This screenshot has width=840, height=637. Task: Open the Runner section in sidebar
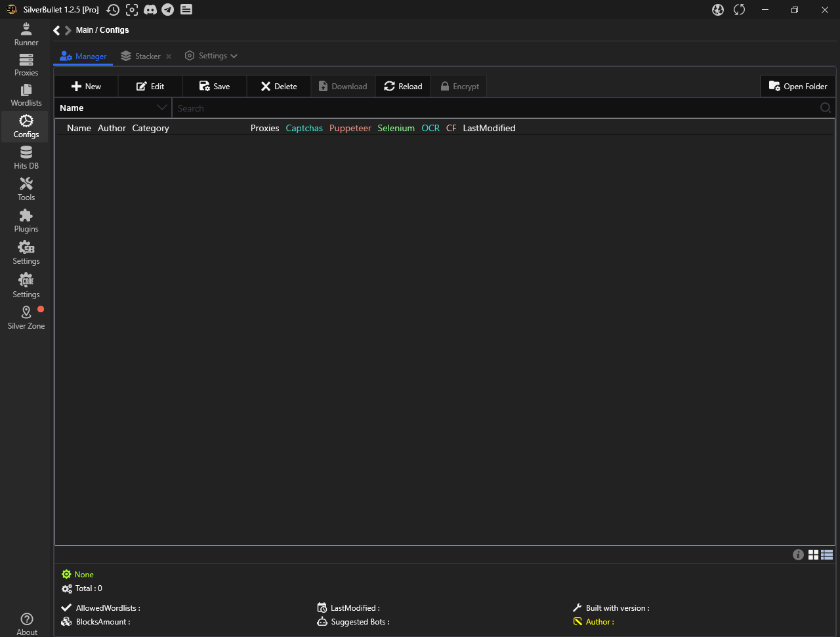pyautogui.click(x=26, y=34)
